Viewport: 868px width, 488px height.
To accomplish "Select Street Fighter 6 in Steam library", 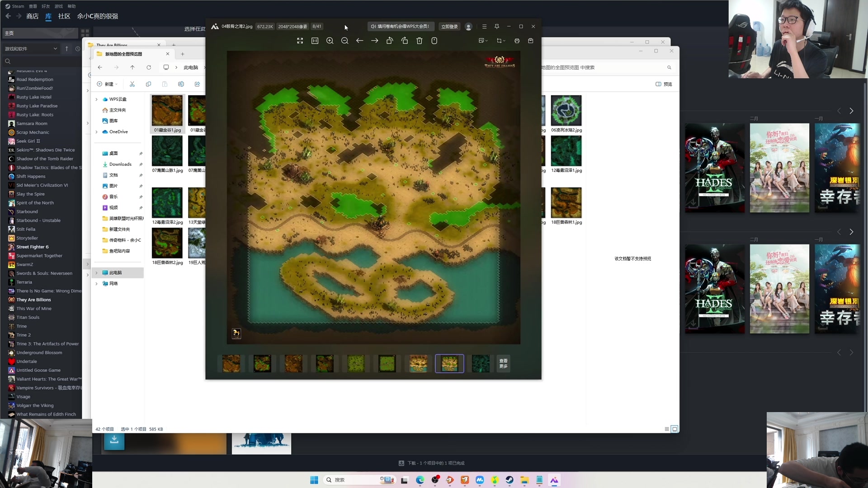I will coord(32,247).
